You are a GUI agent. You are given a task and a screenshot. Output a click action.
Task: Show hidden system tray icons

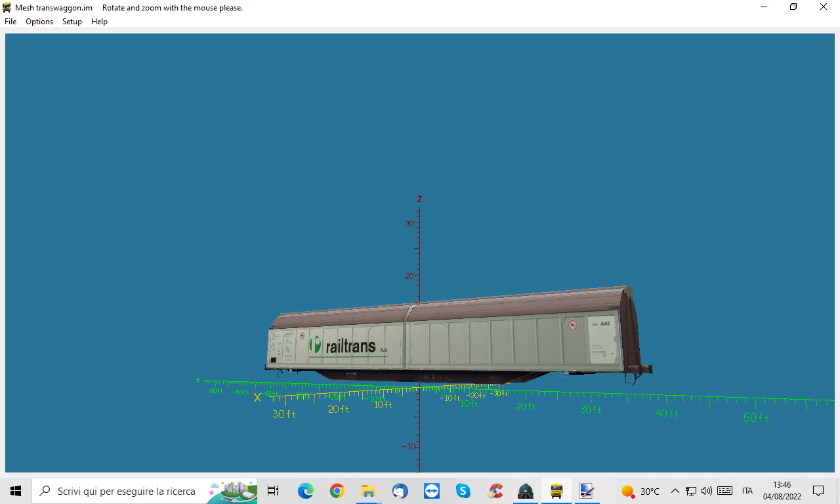click(675, 491)
